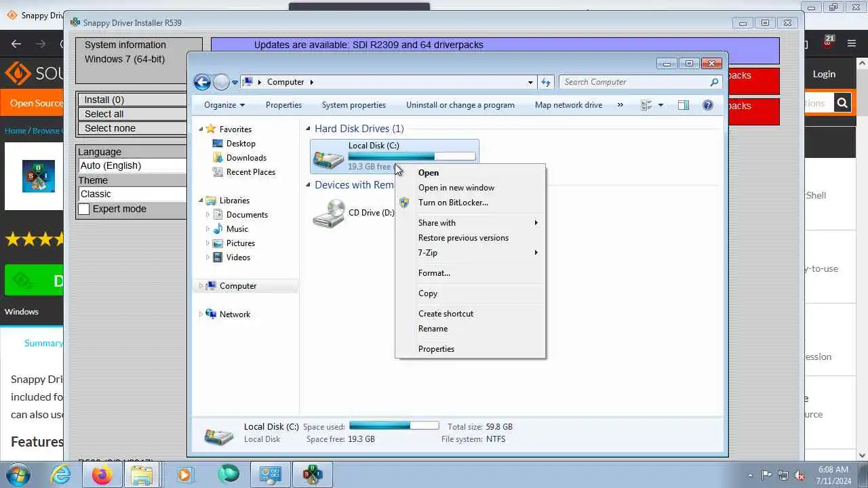Screen dimensions: 868x488
Task: Show more toolbar commands chevron
Action: click(x=620, y=105)
